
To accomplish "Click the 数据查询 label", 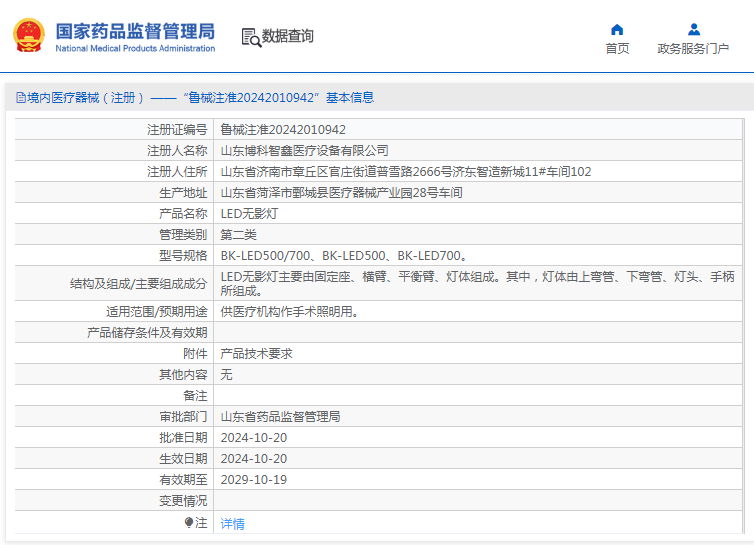I will pyautogui.click(x=288, y=36).
